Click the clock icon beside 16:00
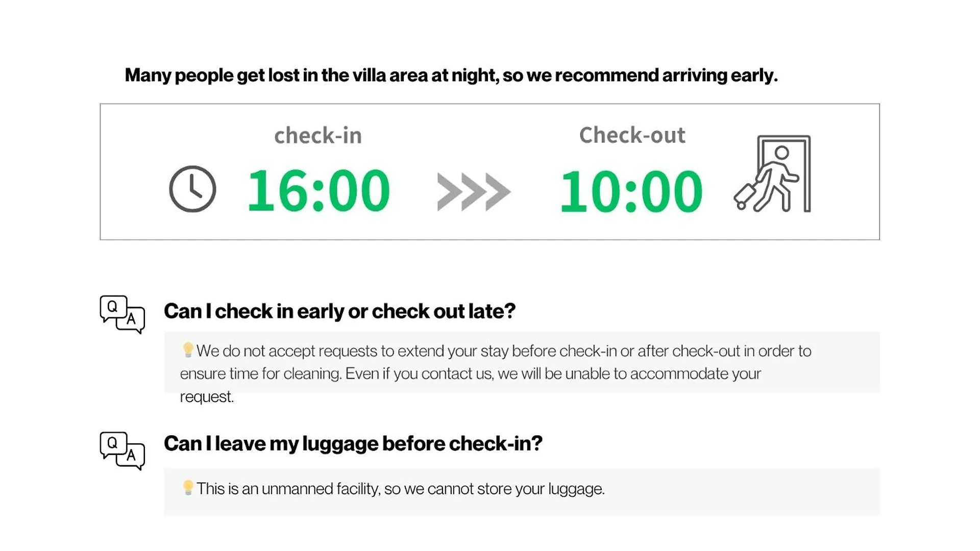980x551 pixels. pos(192,189)
